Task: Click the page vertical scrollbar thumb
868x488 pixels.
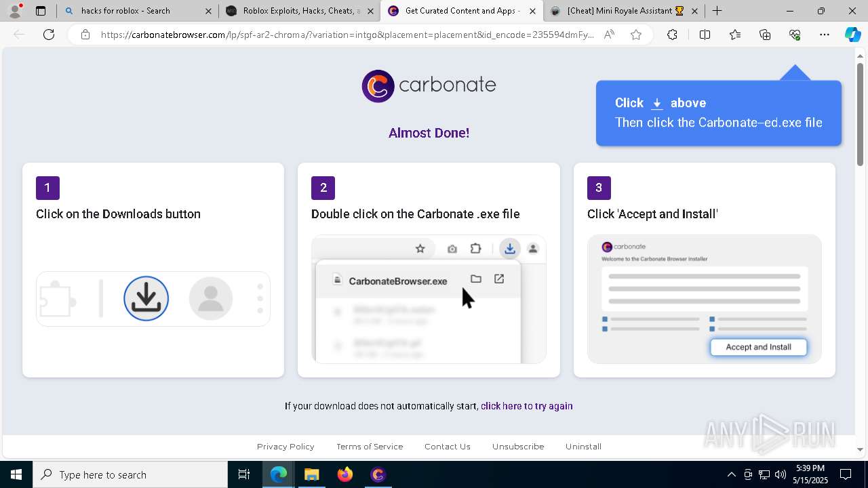Action: (x=860, y=114)
